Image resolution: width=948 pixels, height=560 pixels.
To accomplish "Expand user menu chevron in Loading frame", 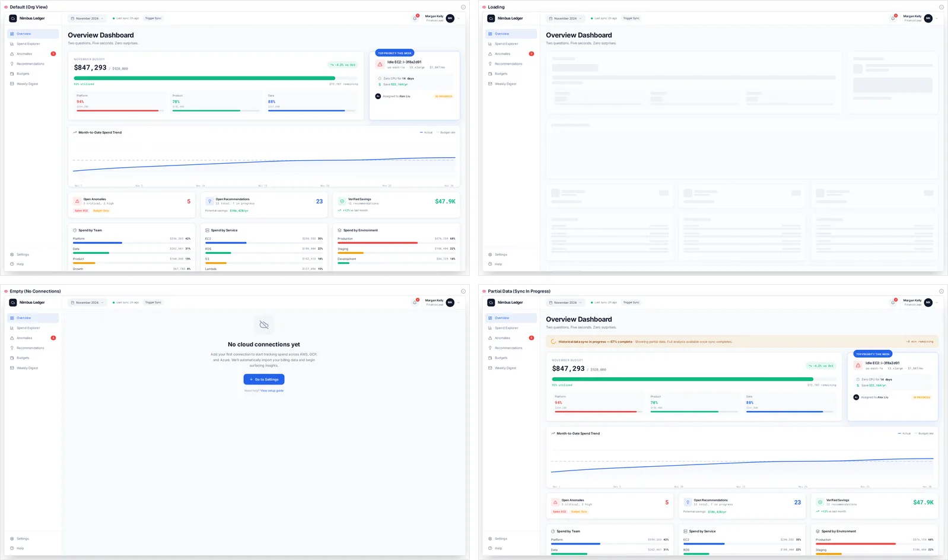I will [937, 18].
